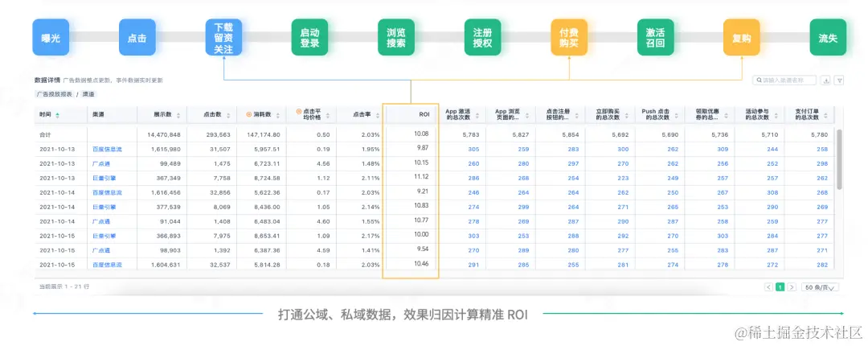Click the 渠道 column header
The image size is (868, 346).
pos(98,115)
